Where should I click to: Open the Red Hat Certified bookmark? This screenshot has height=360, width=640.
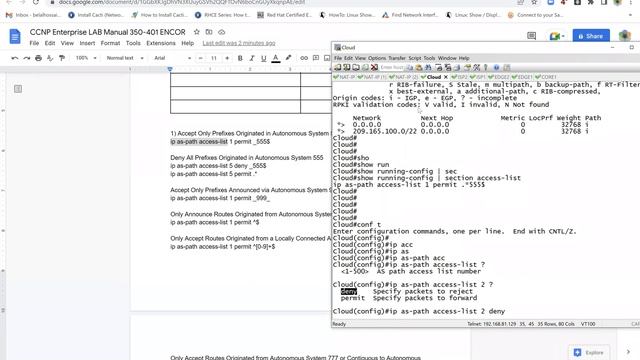284,15
